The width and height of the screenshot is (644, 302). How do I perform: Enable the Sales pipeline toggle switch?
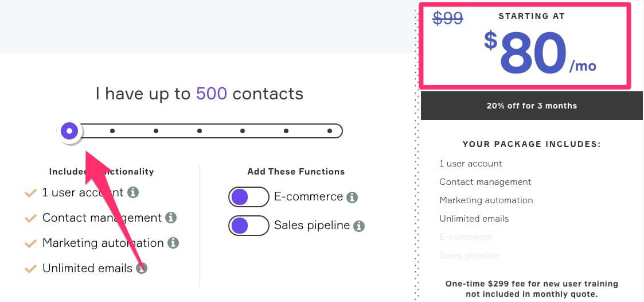pos(248,226)
